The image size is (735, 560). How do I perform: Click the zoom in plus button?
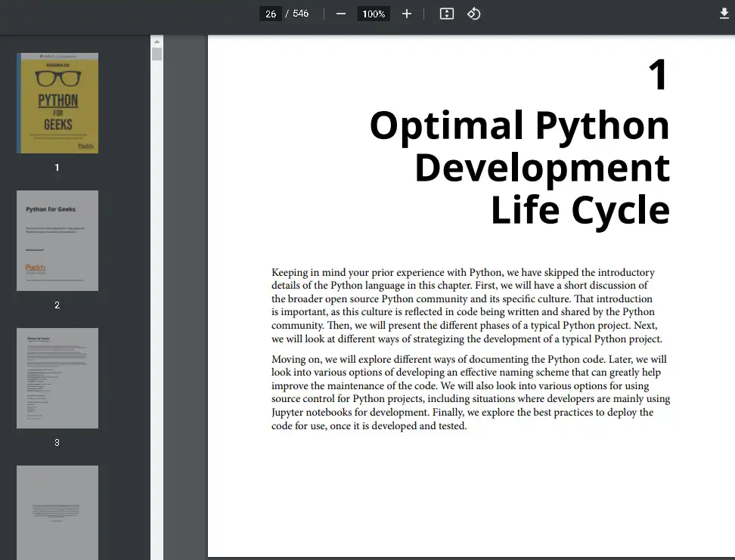click(407, 14)
